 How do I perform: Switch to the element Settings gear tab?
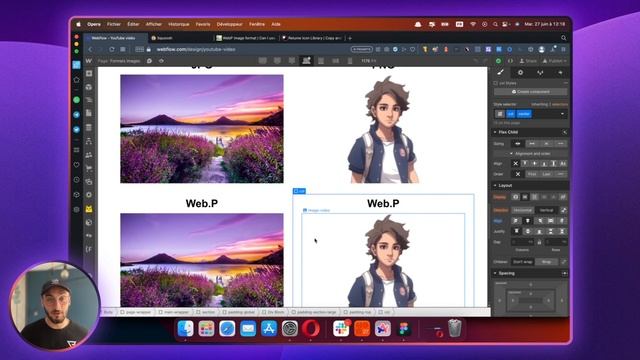(520, 72)
